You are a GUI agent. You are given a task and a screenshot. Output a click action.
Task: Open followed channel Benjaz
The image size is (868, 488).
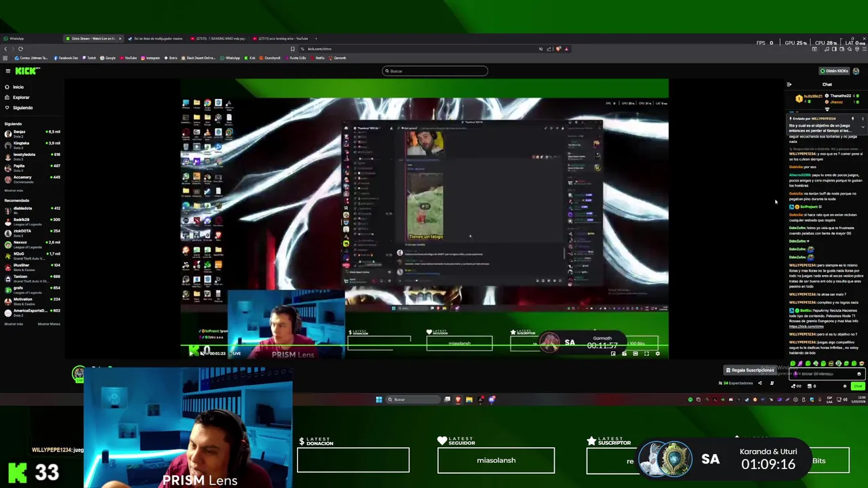tap(32, 133)
